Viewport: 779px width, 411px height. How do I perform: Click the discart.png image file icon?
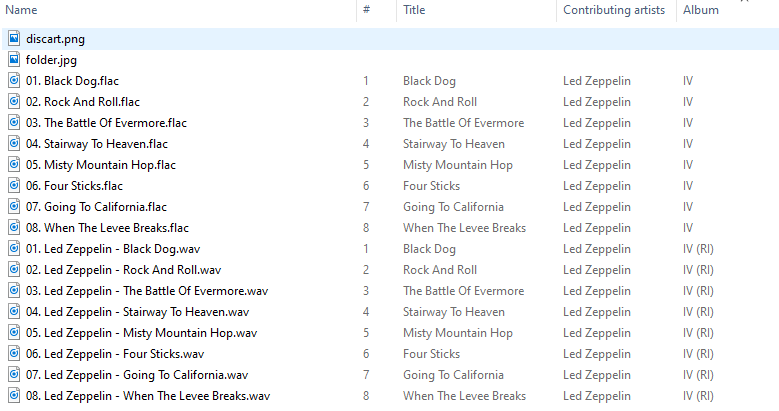tap(14, 39)
